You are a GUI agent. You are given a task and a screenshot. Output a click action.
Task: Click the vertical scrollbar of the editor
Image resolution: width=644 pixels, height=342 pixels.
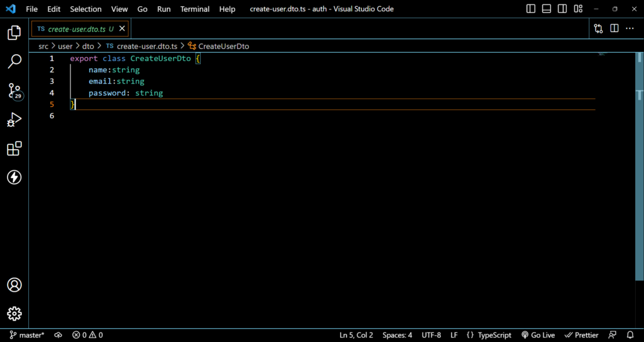coord(640,166)
